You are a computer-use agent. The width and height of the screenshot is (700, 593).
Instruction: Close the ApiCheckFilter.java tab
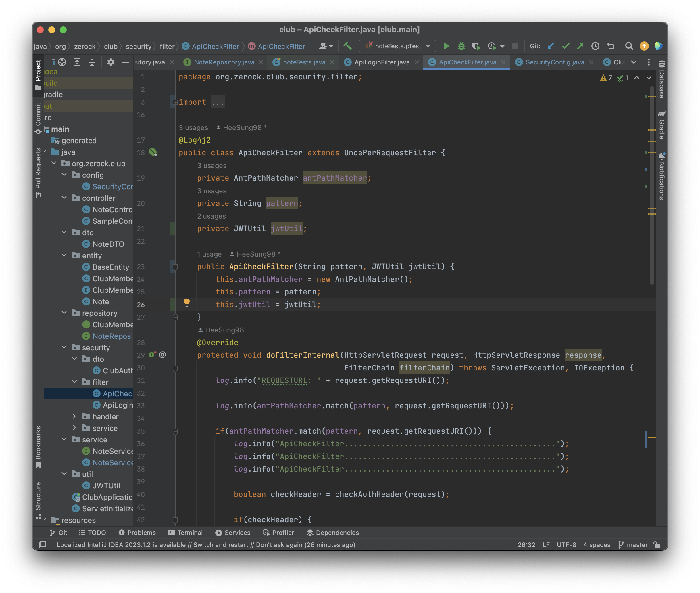503,62
